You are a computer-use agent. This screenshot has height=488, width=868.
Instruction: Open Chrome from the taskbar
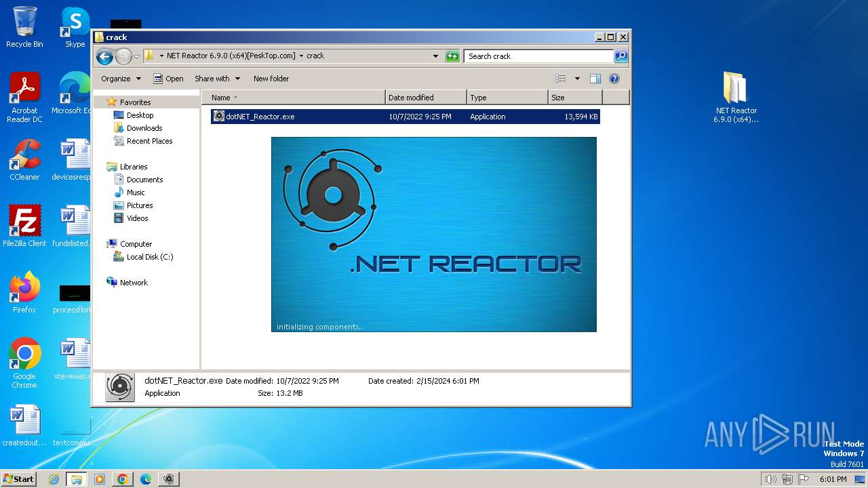122,479
